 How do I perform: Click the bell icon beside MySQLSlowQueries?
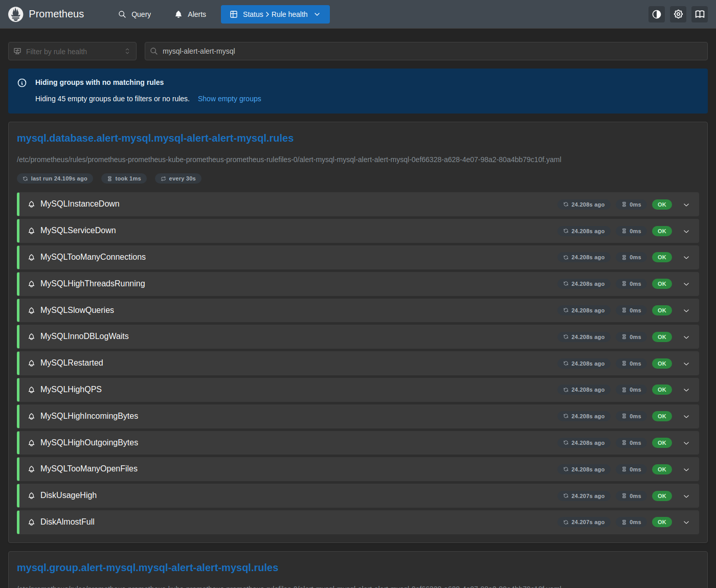click(31, 310)
